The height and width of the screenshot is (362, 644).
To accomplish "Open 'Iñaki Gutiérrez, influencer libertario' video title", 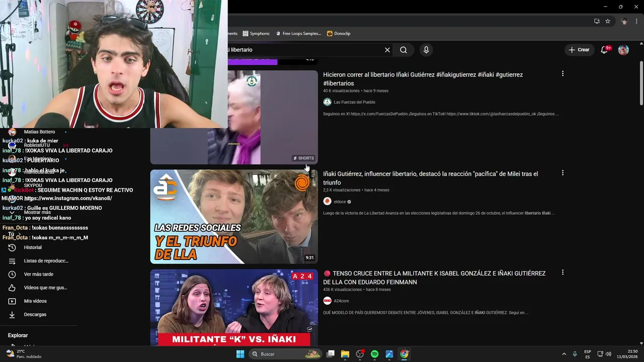I will point(431,178).
